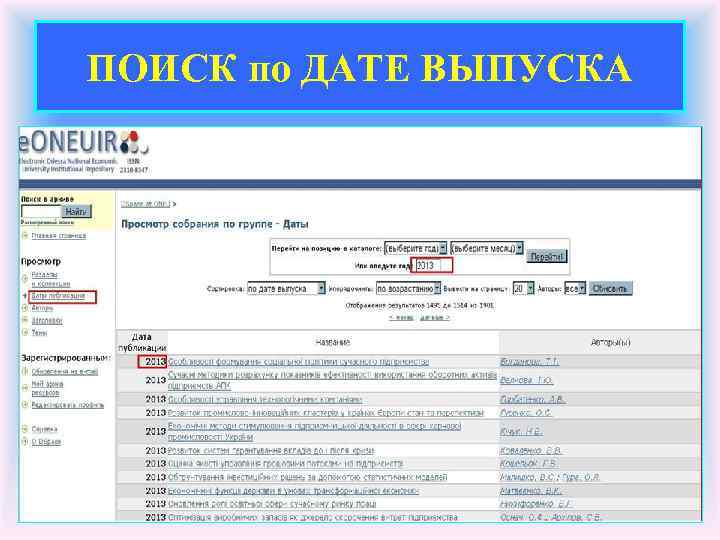
Task: Open title Оптимізація виробничих запасів
Action: coord(313,517)
